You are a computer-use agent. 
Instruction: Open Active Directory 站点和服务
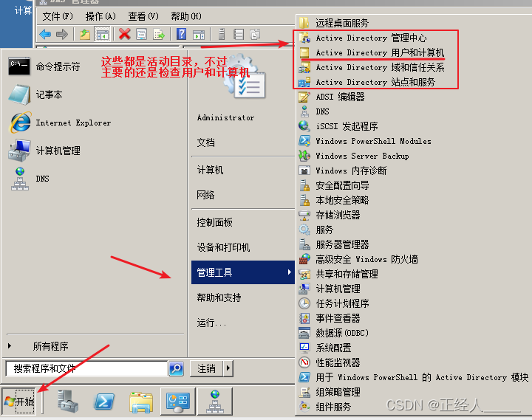(x=366, y=82)
